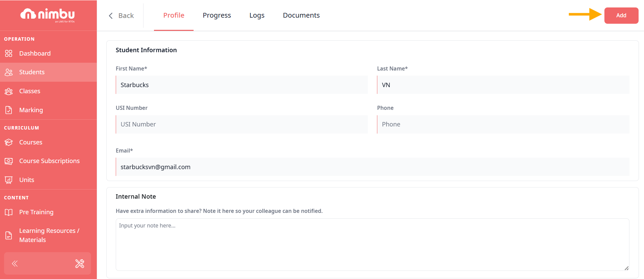
Task: Open Dashboard in the sidebar
Action: (x=48, y=54)
